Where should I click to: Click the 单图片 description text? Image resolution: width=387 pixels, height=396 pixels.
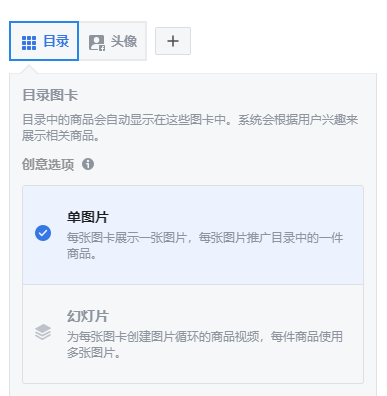205,246
